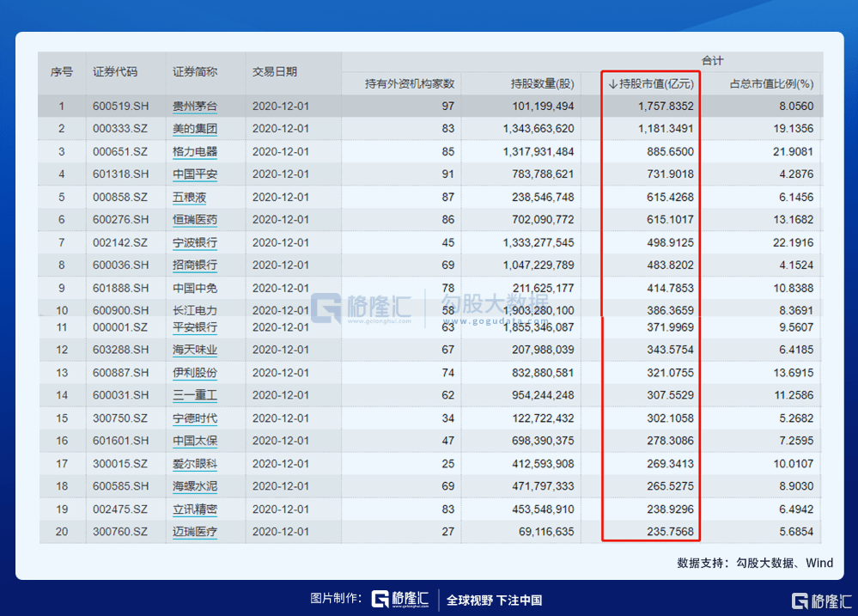Click the code cell 300750.SZ
Screen dimensions: 858x616
[x=120, y=418]
